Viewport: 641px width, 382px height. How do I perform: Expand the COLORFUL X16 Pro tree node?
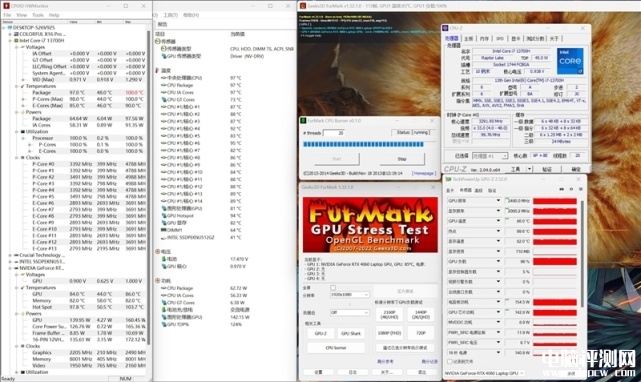tap(10, 34)
